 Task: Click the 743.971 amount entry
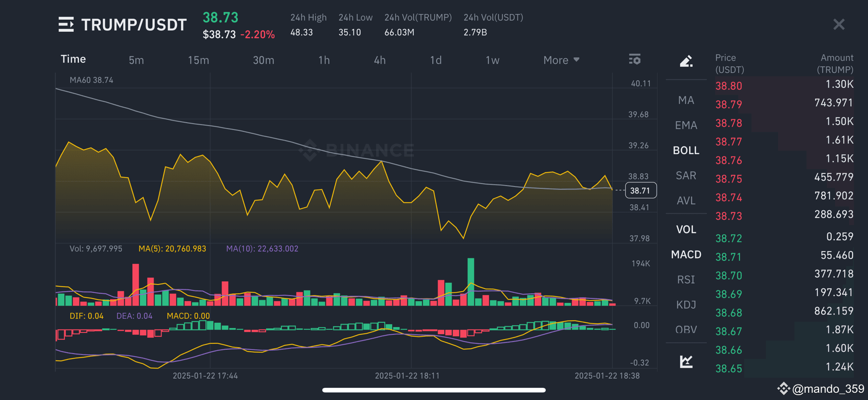834,102
